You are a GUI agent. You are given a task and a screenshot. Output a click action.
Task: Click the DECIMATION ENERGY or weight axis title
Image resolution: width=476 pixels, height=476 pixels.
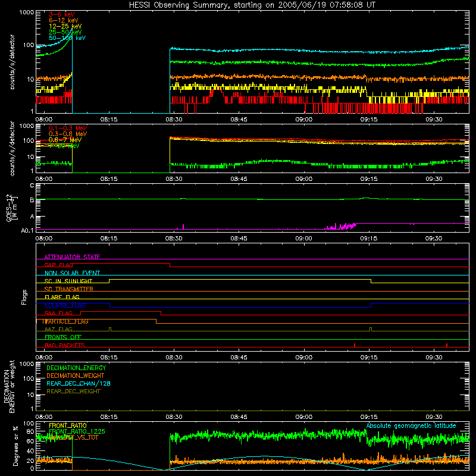click(x=9, y=386)
